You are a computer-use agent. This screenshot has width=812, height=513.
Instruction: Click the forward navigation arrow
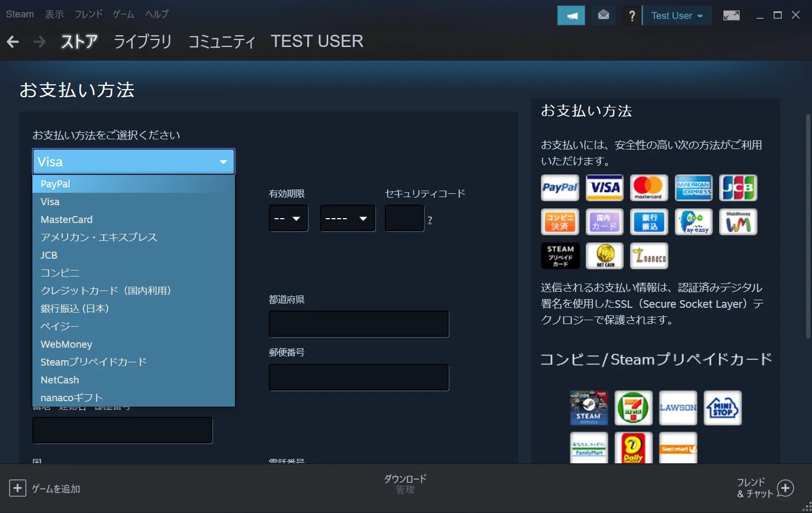(x=39, y=42)
